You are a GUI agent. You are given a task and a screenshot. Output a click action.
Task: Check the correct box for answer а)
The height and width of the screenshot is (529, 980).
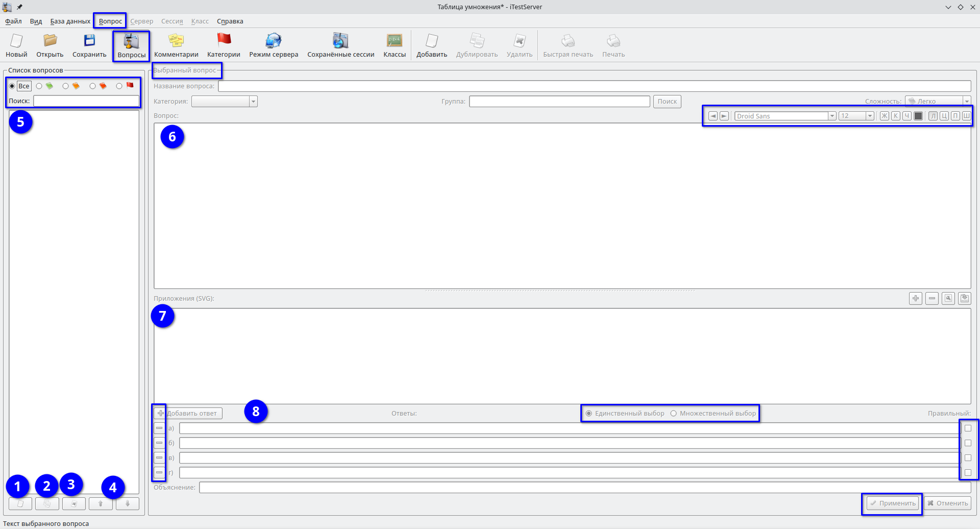click(x=968, y=428)
